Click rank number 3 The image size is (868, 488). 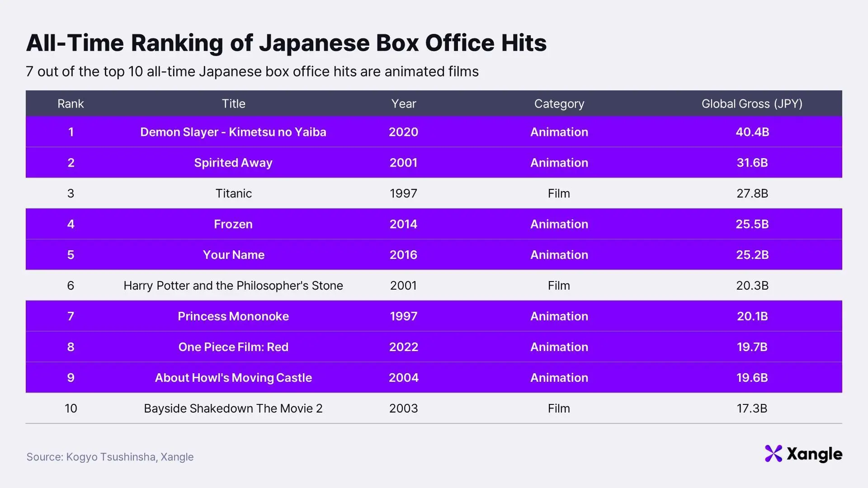click(x=71, y=193)
